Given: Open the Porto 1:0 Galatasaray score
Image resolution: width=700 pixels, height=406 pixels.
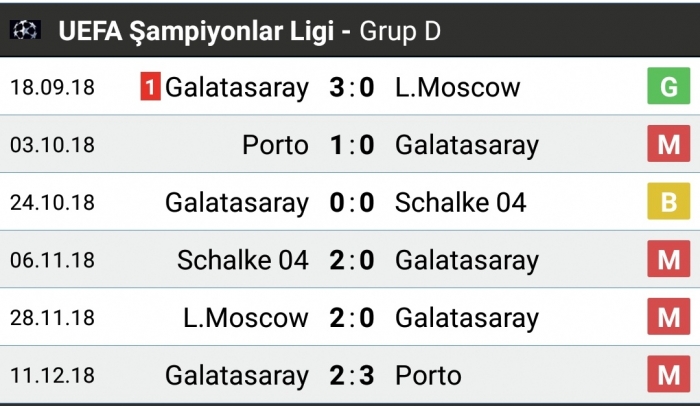Looking at the screenshot, I should pyautogui.click(x=351, y=146).
